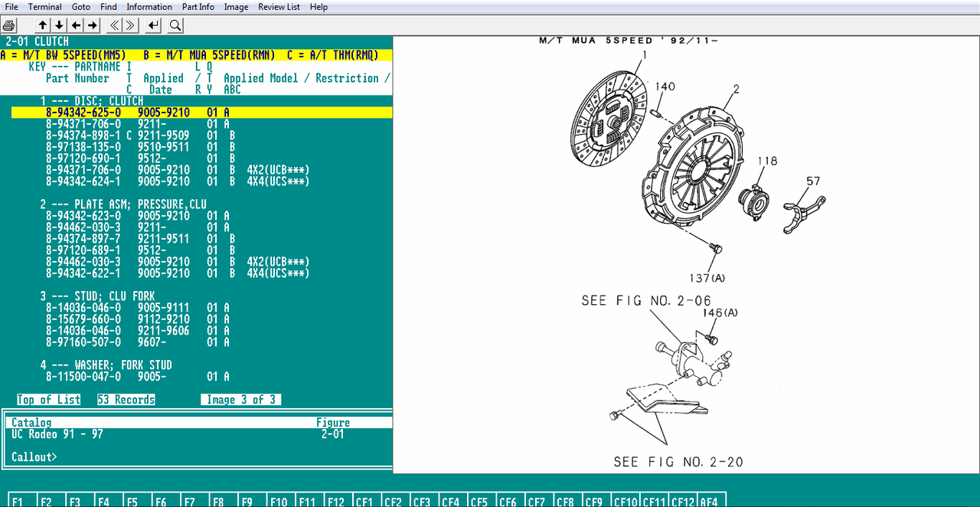The height and width of the screenshot is (507, 980).
Task: Select part number 8-97138-135-0 row
Action: tap(141, 147)
